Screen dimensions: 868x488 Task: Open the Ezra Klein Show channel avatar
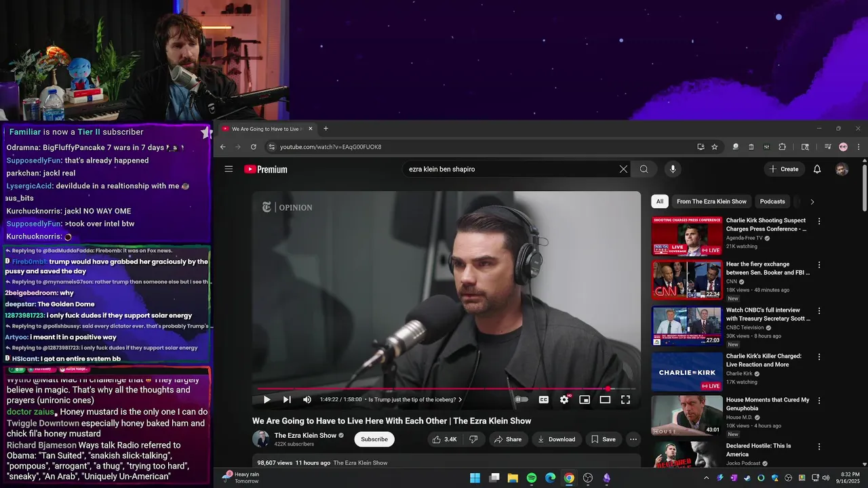coord(260,439)
